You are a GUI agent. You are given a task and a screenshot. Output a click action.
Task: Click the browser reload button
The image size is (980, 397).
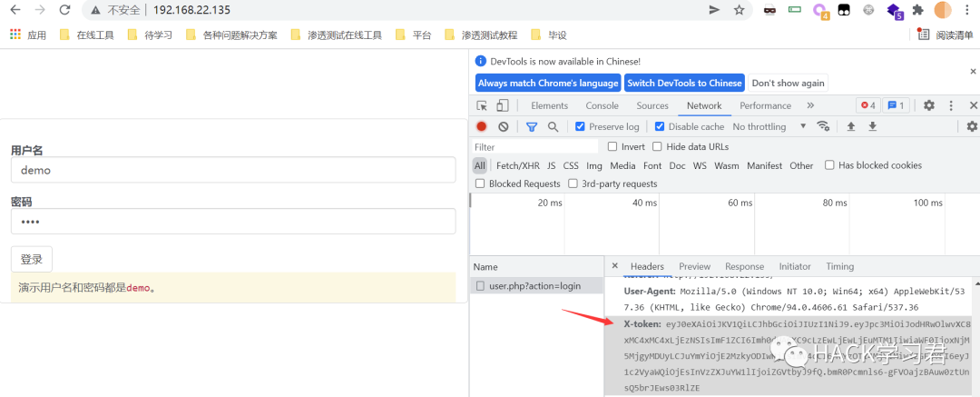click(x=64, y=10)
